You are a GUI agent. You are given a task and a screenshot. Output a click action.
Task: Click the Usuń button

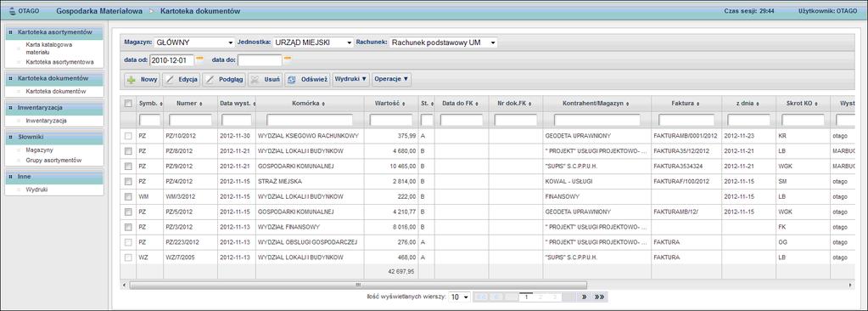(265, 79)
